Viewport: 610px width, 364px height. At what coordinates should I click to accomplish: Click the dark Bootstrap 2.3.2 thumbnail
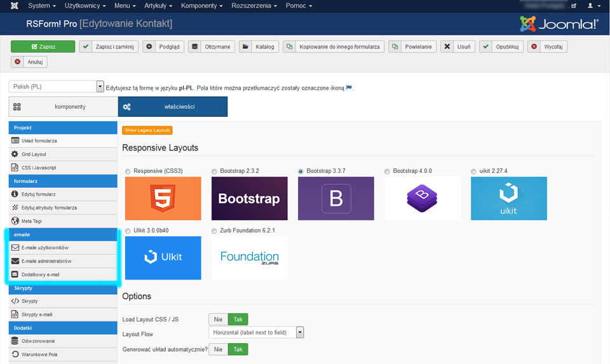pyautogui.click(x=249, y=198)
